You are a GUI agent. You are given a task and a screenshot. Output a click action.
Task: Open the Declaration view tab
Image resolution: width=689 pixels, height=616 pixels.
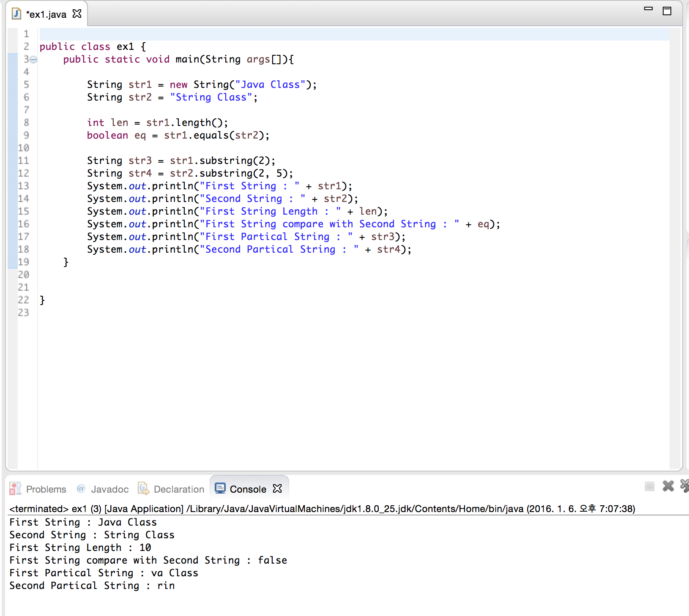coord(171,489)
